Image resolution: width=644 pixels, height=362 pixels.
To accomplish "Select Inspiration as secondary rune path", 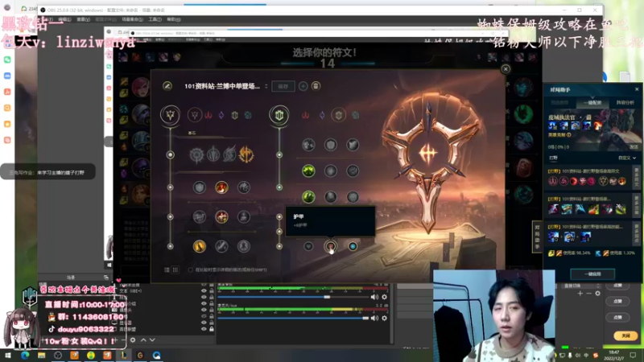I will (x=355, y=115).
